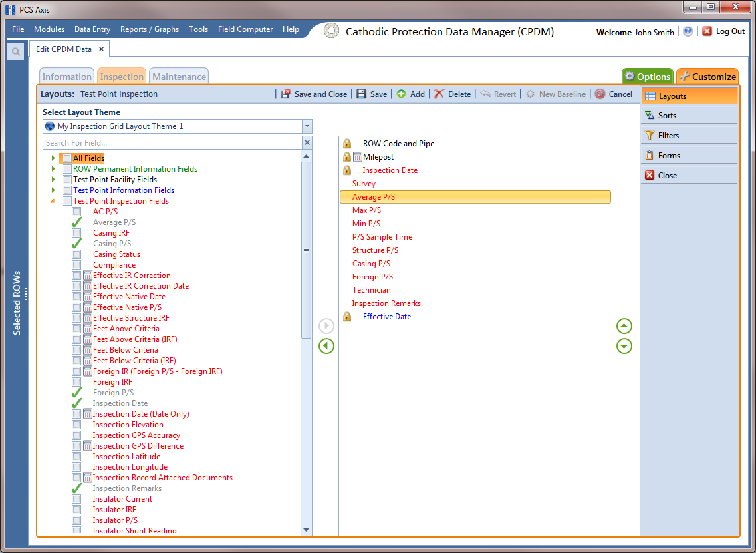Open the Layouts panel button
Image resolution: width=756 pixels, height=553 pixels.
(689, 96)
